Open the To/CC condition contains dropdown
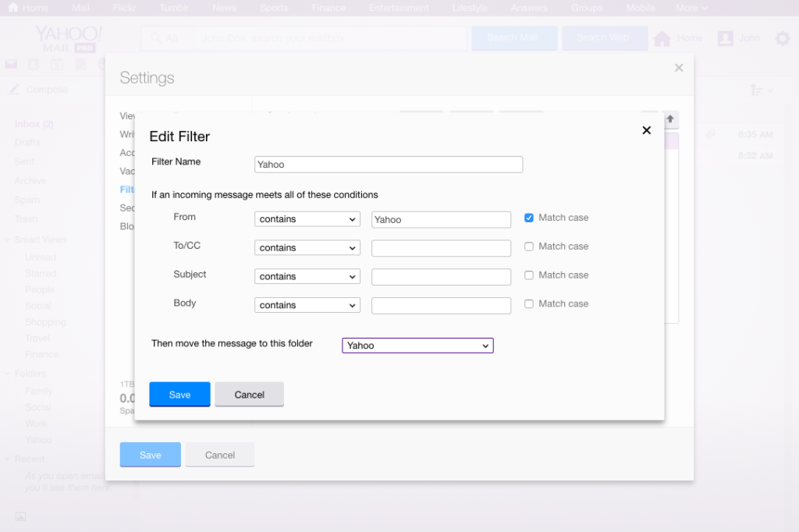This screenshot has height=532, width=799. point(307,248)
